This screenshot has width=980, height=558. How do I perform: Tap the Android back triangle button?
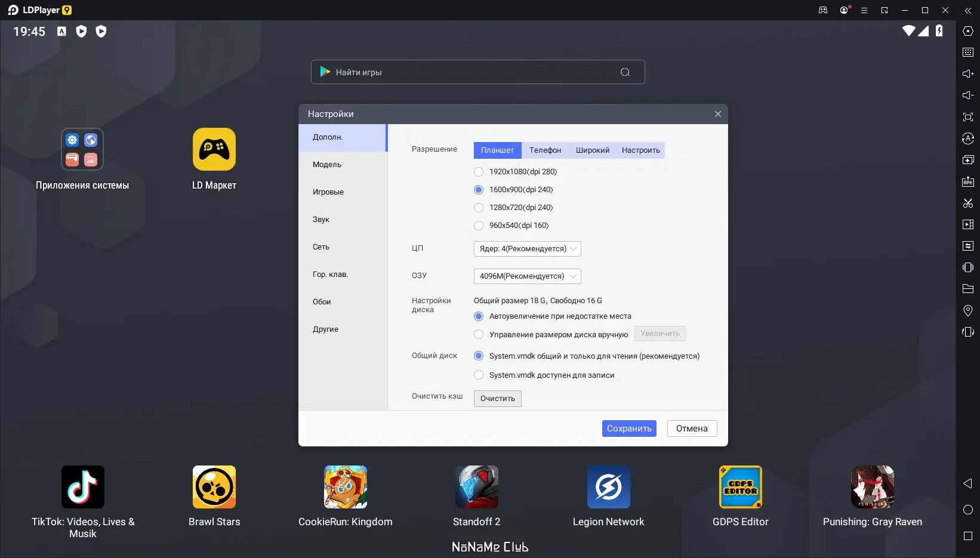tap(968, 483)
